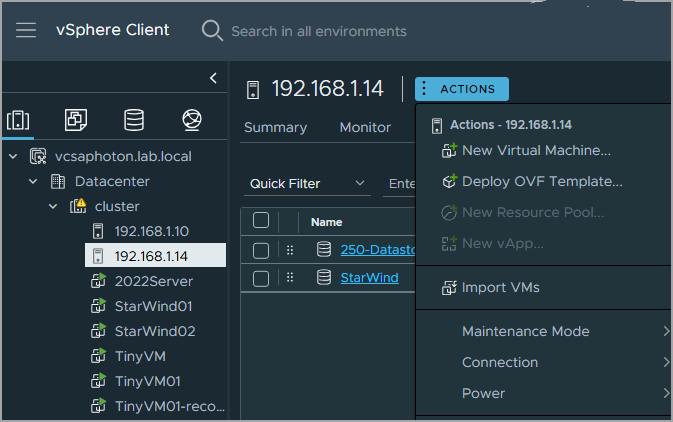
Task: Click the vCenter icon for vcsaphoton.lab.local
Action: coord(38,156)
